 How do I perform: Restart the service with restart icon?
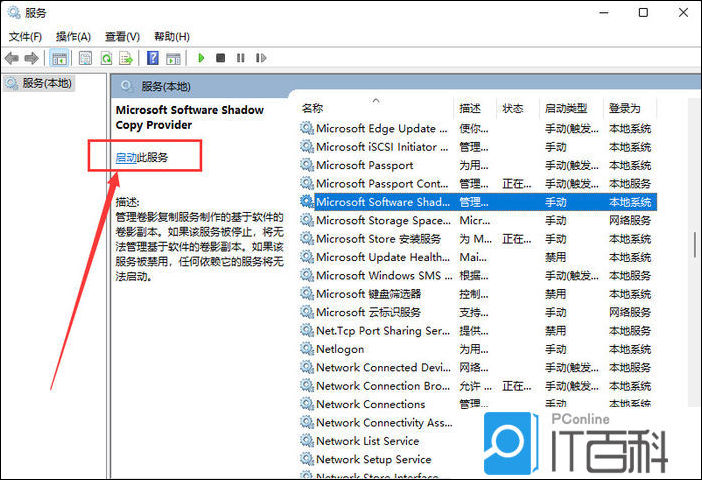tap(261, 58)
